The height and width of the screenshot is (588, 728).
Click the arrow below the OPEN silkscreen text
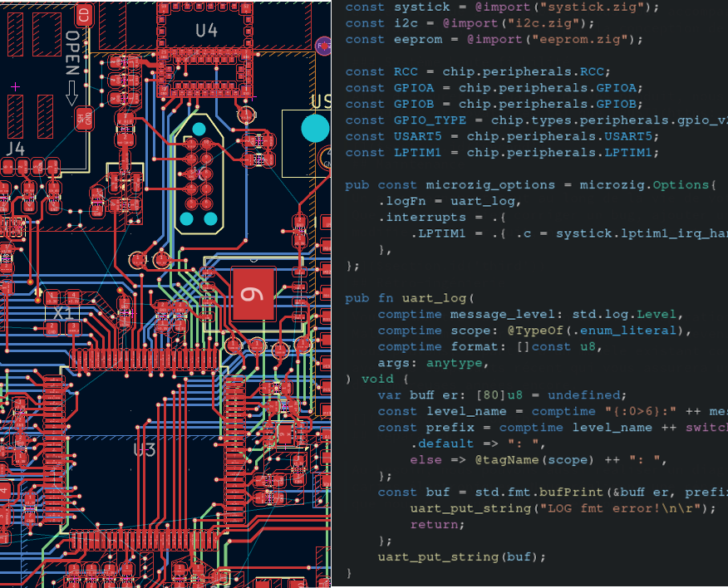tap(72, 92)
